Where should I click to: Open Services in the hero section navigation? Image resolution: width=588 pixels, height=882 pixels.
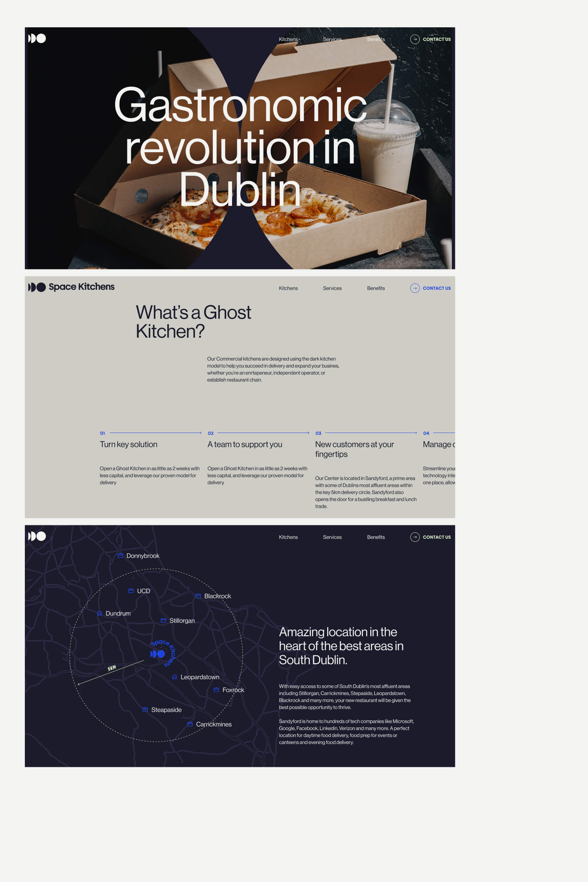[x=332, y=39]
